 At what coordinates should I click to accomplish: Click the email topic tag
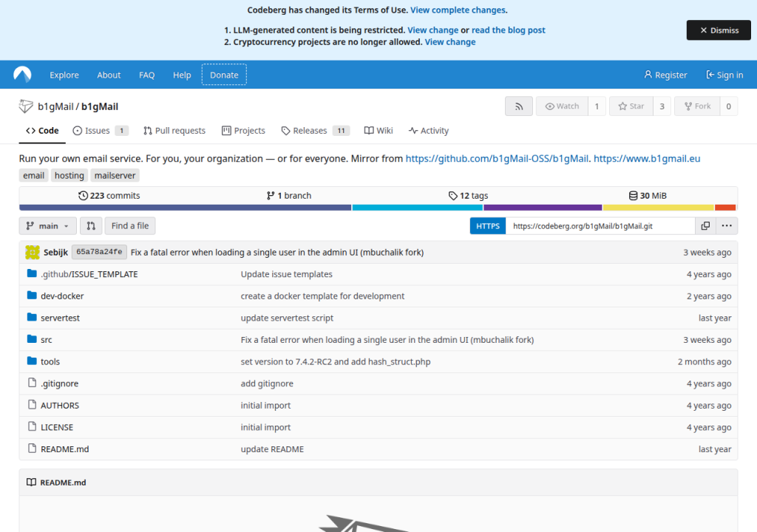[x=34, y=176]
